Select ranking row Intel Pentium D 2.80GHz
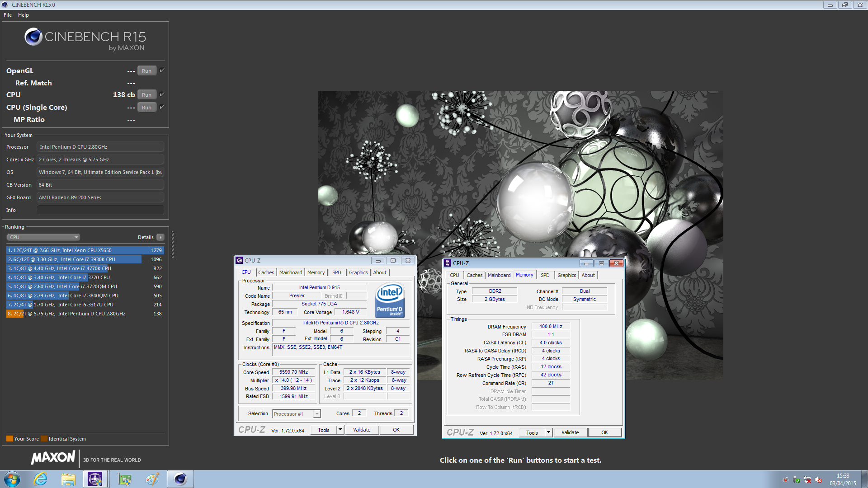 tap(85, 314)
